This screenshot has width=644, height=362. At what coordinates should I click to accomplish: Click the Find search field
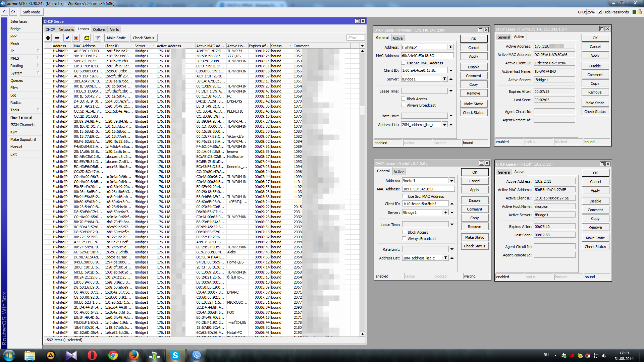pyautogui.click(x=355, y=38)
